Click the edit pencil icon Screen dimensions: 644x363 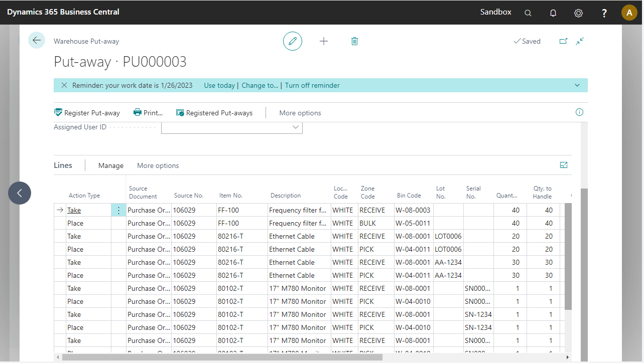pos(293,41)
